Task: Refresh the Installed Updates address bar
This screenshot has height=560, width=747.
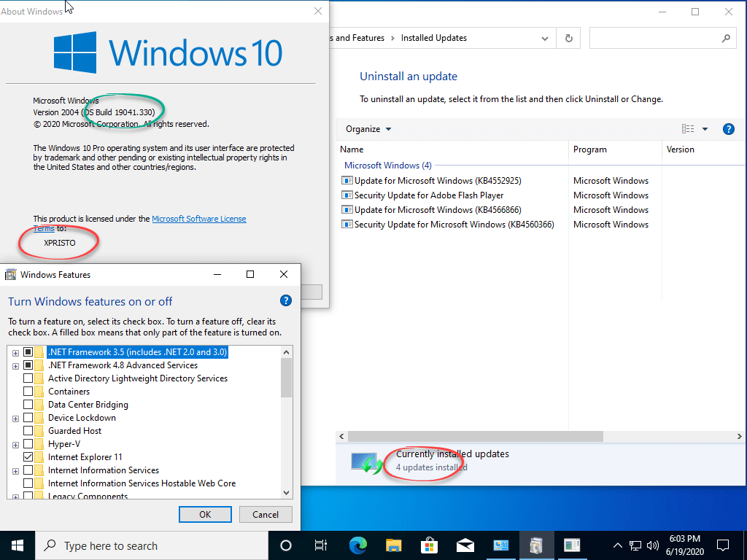Action: (x=568, y=38)
